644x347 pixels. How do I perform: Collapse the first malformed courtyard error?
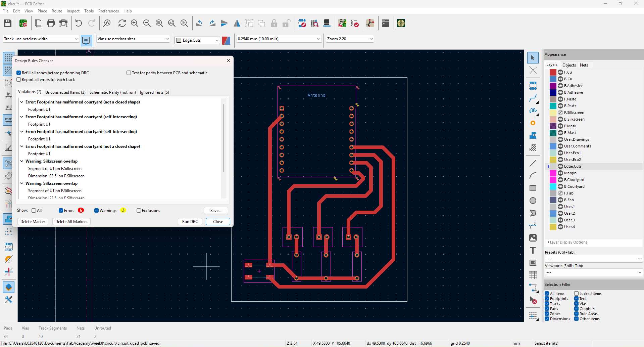pyautogui.click(x=22, y=102)
